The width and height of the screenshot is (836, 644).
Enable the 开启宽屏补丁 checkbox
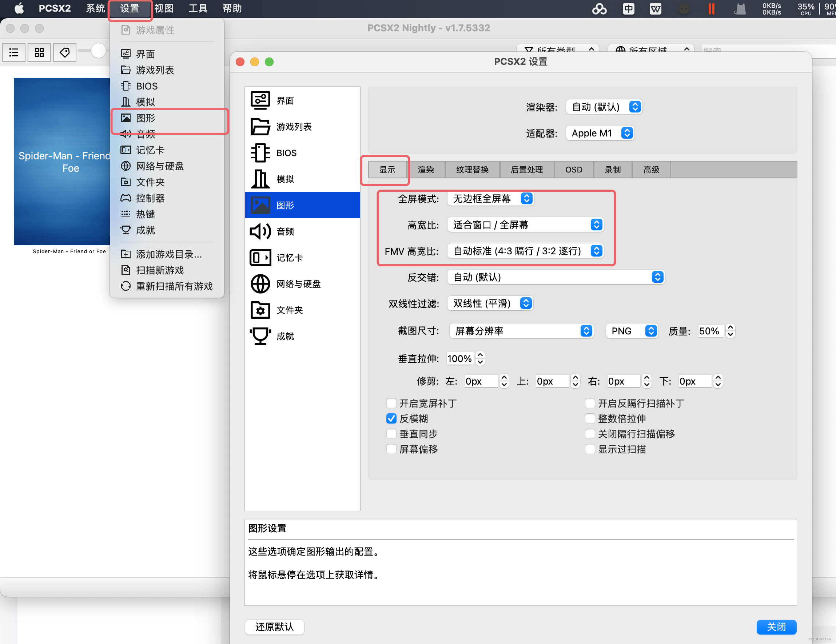click(391, 403)
